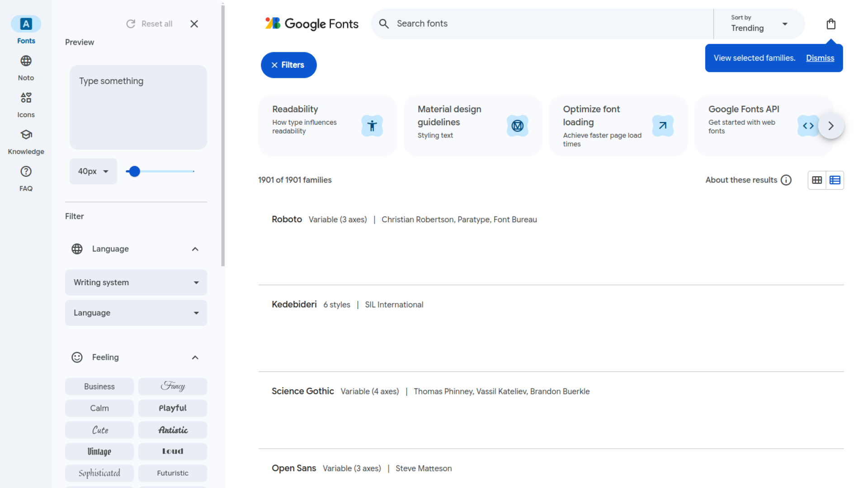Image resolution: width=868 pixels, height=488 pixels.
Task: Click the About these results info icon
Action: 787,180
